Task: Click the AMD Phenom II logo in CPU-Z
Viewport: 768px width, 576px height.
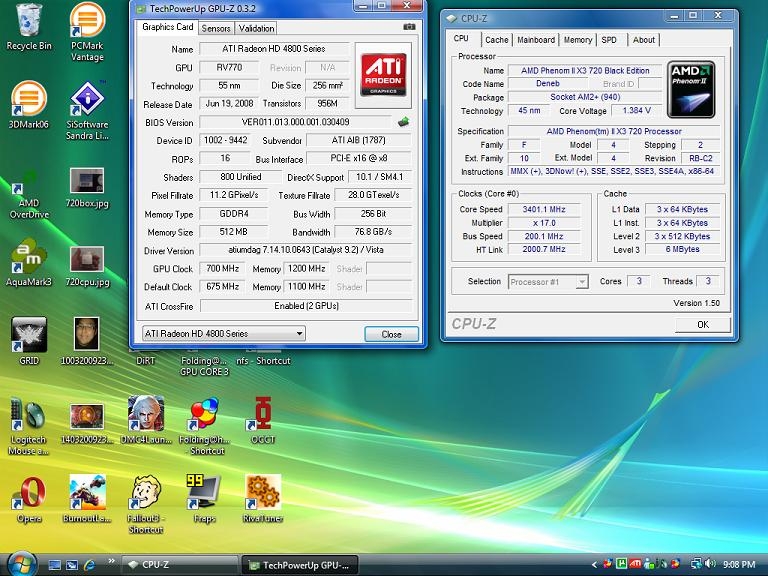Action: (x=691, y=89)
